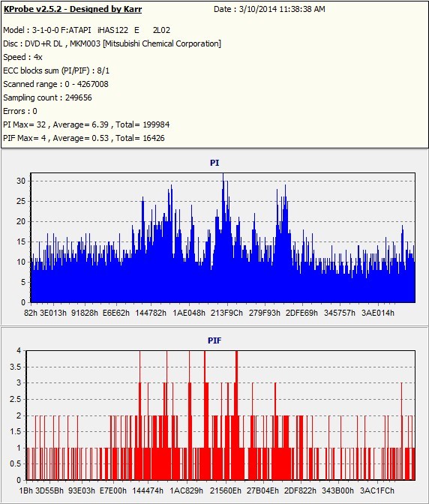Click the PIF chart title
The width and height of the screenshot is (429, 504).
214,340
